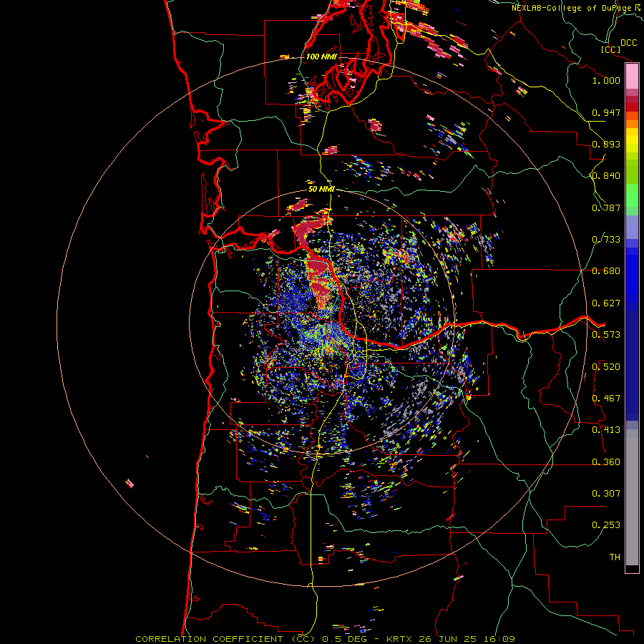This screenshot has height=644, width=644.
Task: Select the 0.573 scale value
Action: pyautogui.click(x=606, y=335)
